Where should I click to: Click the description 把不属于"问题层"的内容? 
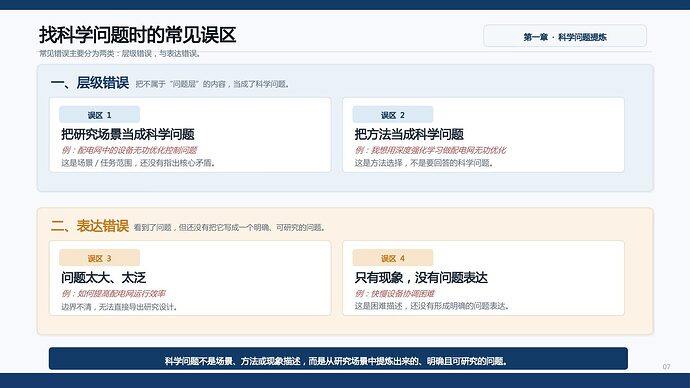(x=212, y=84)
